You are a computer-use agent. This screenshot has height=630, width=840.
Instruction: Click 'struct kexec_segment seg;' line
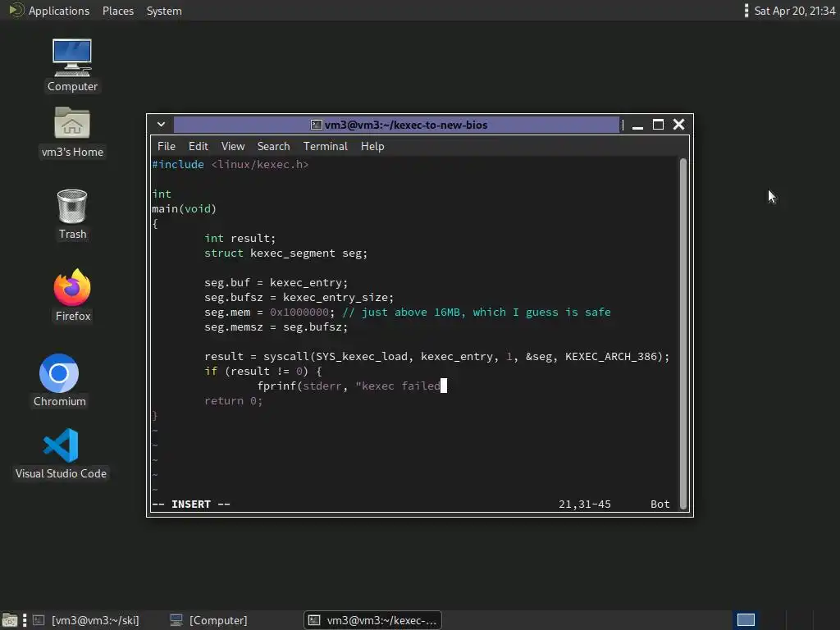click(x=285, y=253)
